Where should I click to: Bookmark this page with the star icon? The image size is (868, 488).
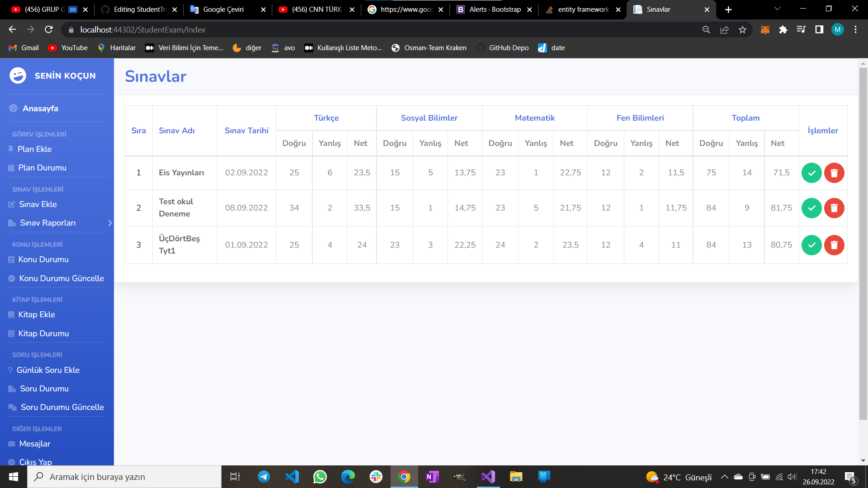(742, 29)
